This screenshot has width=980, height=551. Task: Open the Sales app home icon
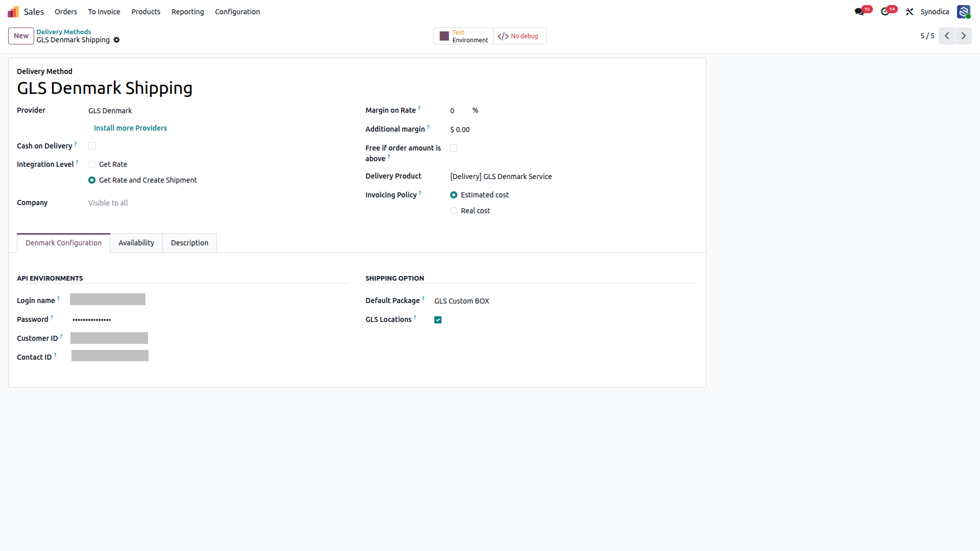tap(13, 12)
